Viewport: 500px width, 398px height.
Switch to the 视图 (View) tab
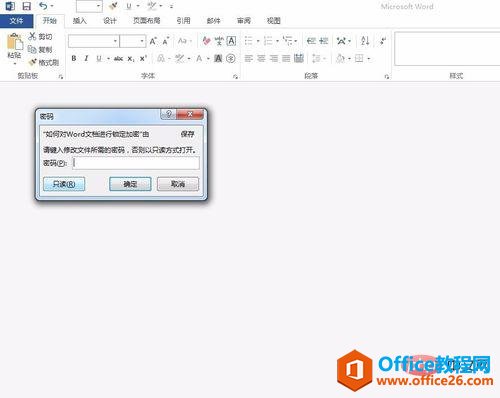(274, 21)
